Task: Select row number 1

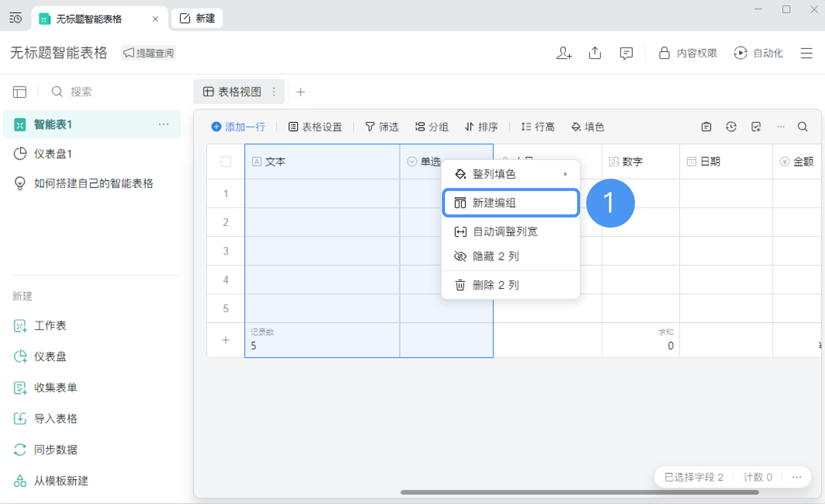Action: 226,194
